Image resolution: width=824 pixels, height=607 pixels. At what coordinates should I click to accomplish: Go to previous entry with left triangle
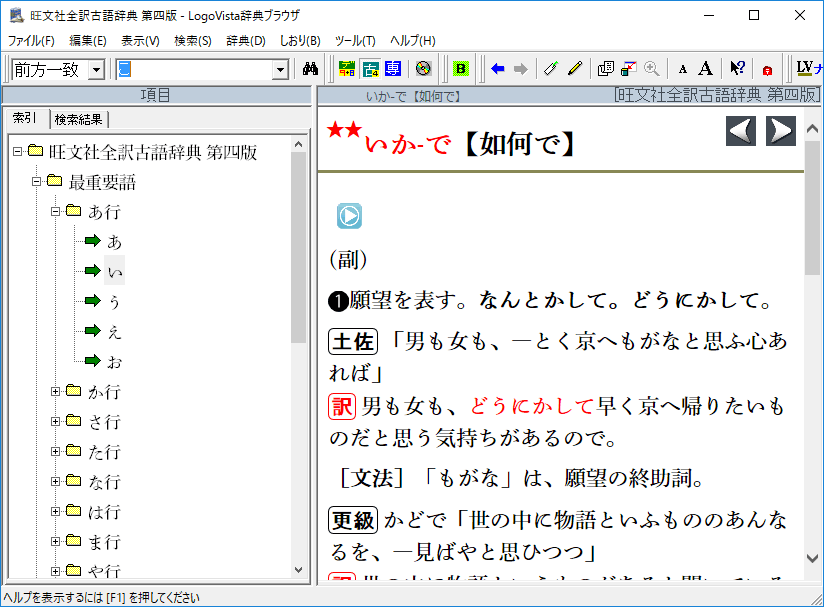tap(741, 131)
